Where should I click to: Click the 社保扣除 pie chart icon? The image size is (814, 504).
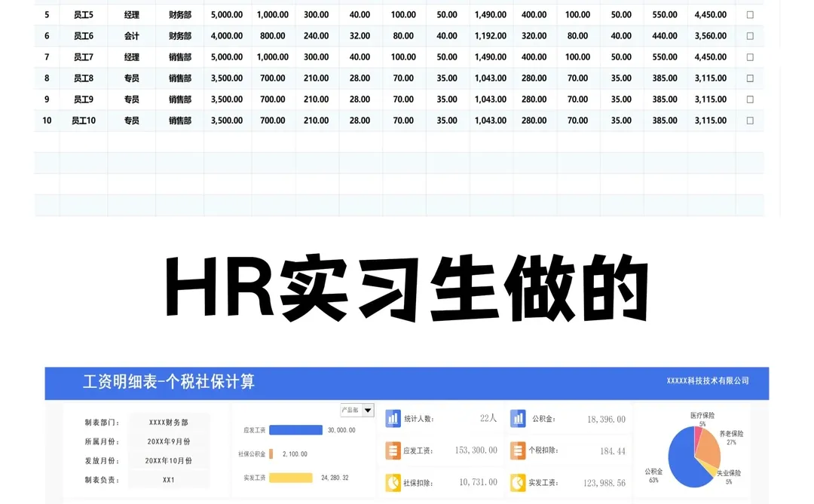[393, 481]
